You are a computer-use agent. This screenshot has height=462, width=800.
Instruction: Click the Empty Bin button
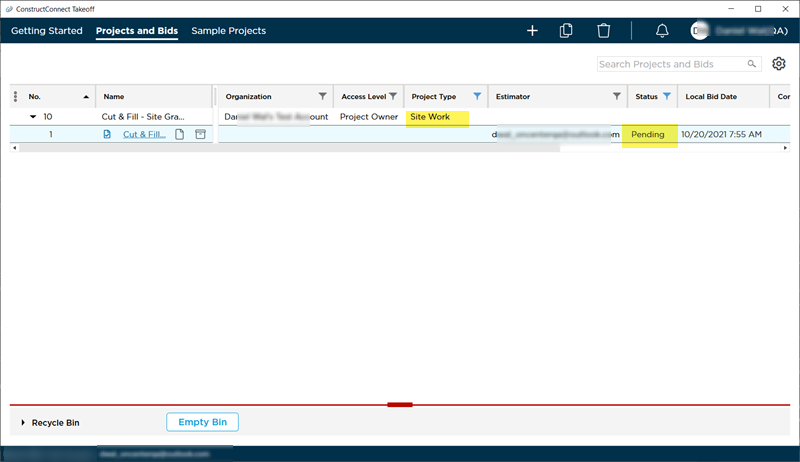[203, 422]
